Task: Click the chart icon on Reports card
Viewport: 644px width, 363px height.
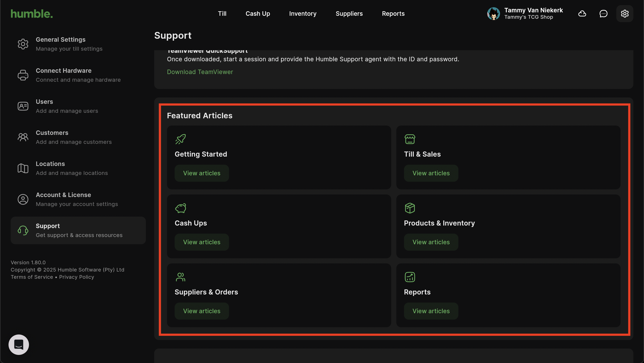Action: pyautogui.click(x=410, y=277)
